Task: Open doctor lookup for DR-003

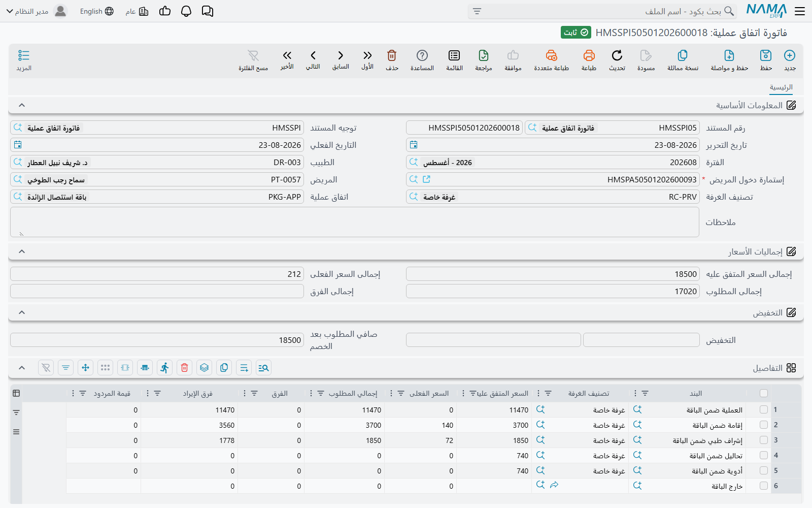Action: tap(18, 162)
